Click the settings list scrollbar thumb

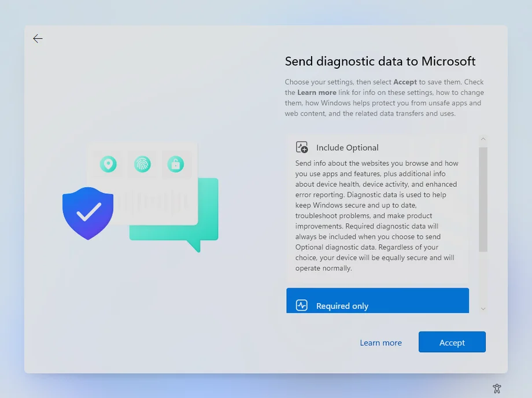(483, 199)
